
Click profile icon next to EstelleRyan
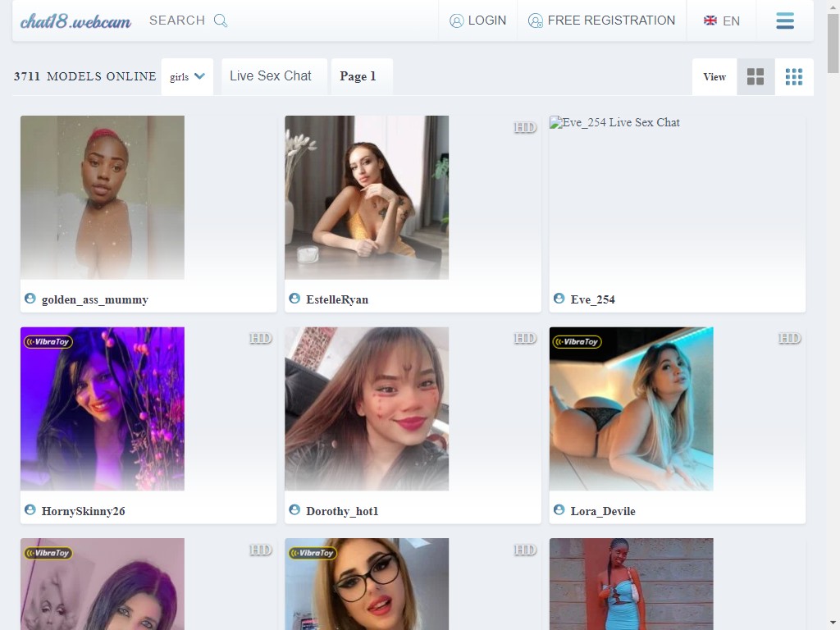(x=294, y=299)
